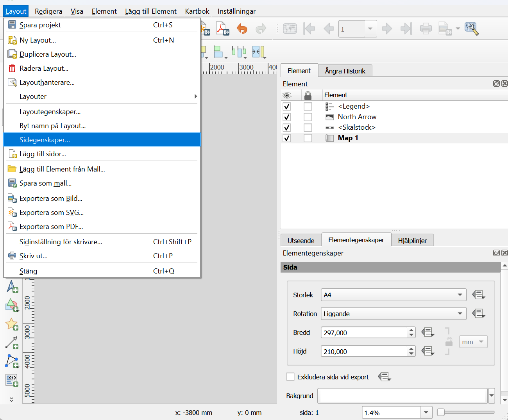The height and width of the screenshot is (420, 508).
Task: Select the Add North Arrow tool
Action: [x=12, y=286]
